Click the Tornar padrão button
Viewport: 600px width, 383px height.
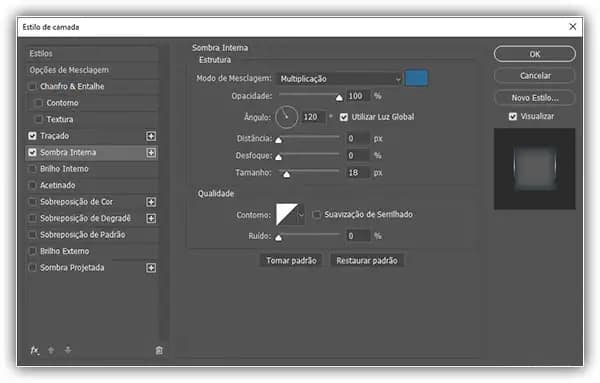coord(291,261)
